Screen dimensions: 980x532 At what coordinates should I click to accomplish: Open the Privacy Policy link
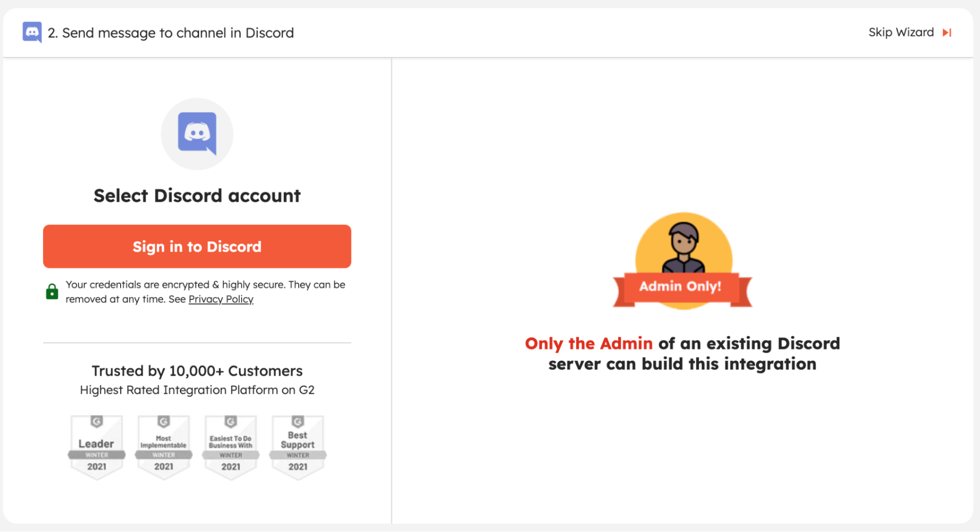coord(221,299)
